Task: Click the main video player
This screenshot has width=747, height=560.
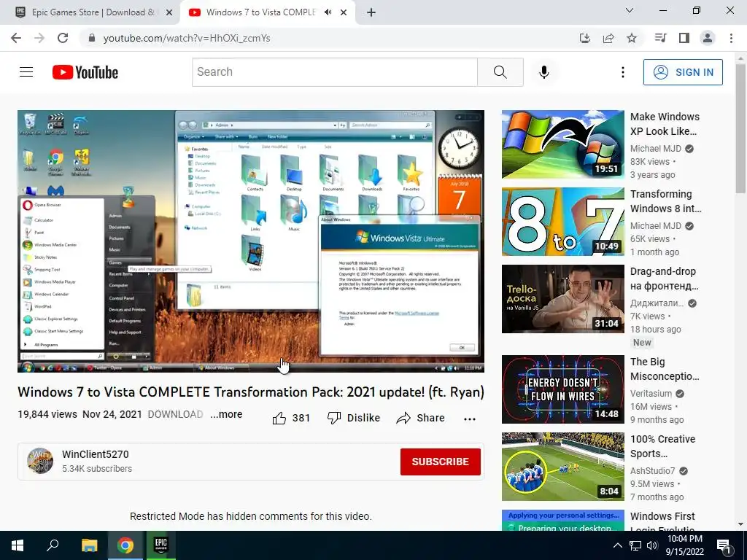Action: click(x=251, y=241)
